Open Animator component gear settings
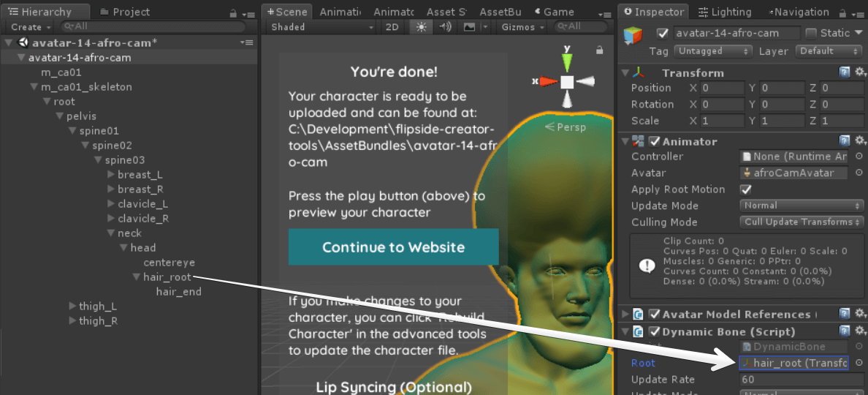The image size is (868, 395). pos(860,140)
